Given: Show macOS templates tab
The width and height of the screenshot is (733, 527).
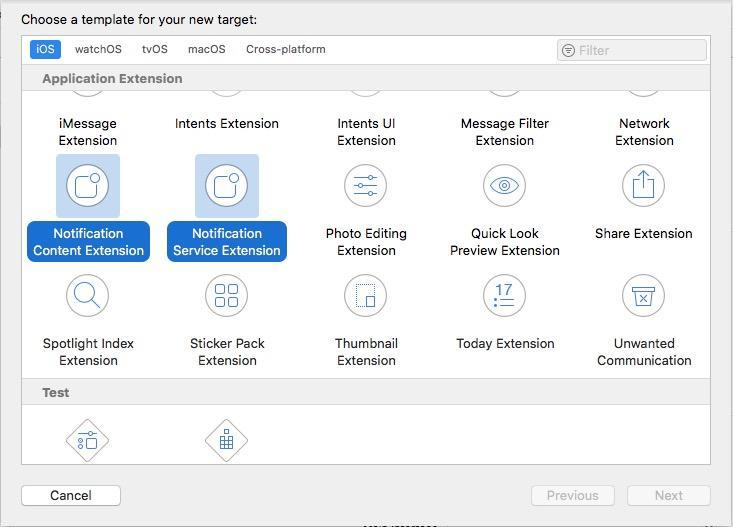Looking at the screenshot, I should point(207,49).
